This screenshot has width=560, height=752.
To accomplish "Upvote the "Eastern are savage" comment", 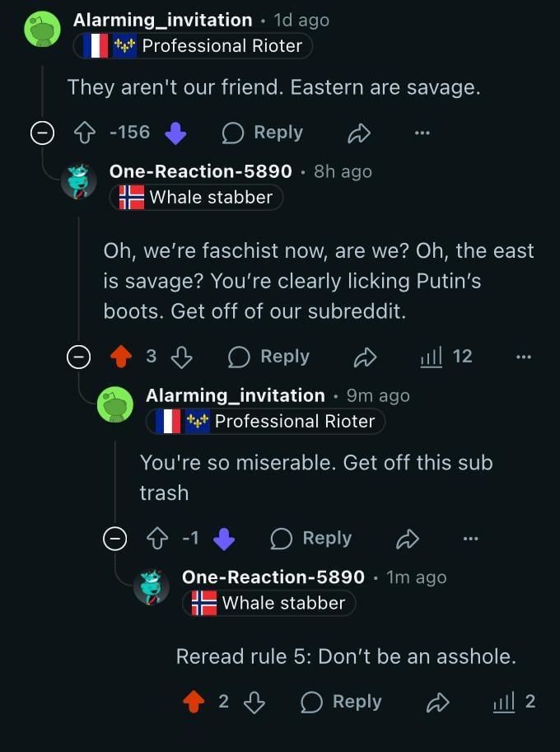I will tap(86, 133).
